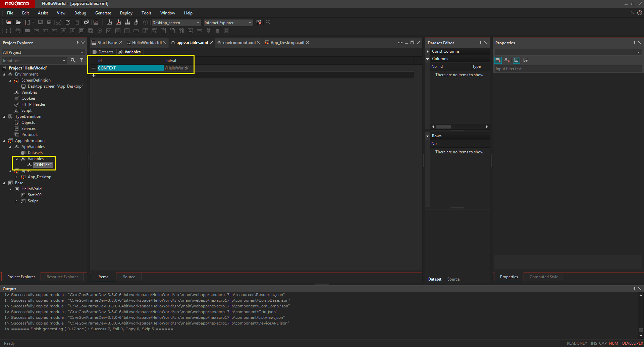Toggle event list view in Properties
This screenshot has width=644, height=347.
click(526, 60)
